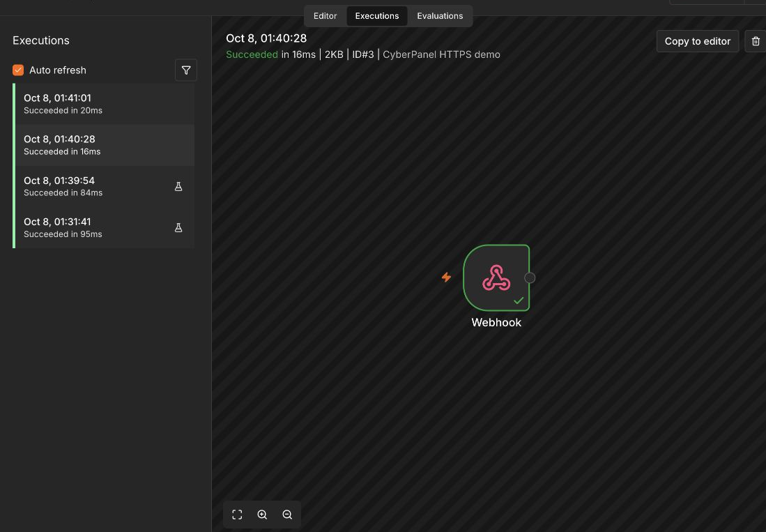The width and height of the screenshot is (766, 532).
Task: Click the flask icon on the 01:39:54 execution
Action: point(178,187)
